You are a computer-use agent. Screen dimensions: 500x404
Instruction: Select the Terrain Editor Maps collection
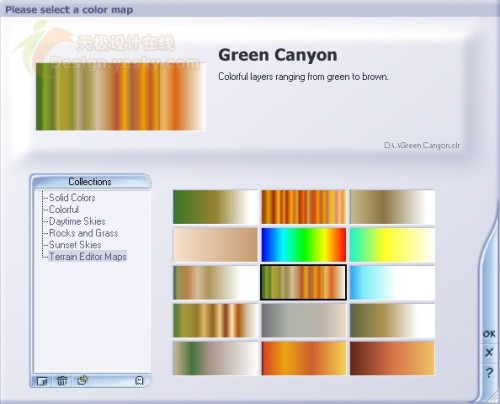pos(88,256)
